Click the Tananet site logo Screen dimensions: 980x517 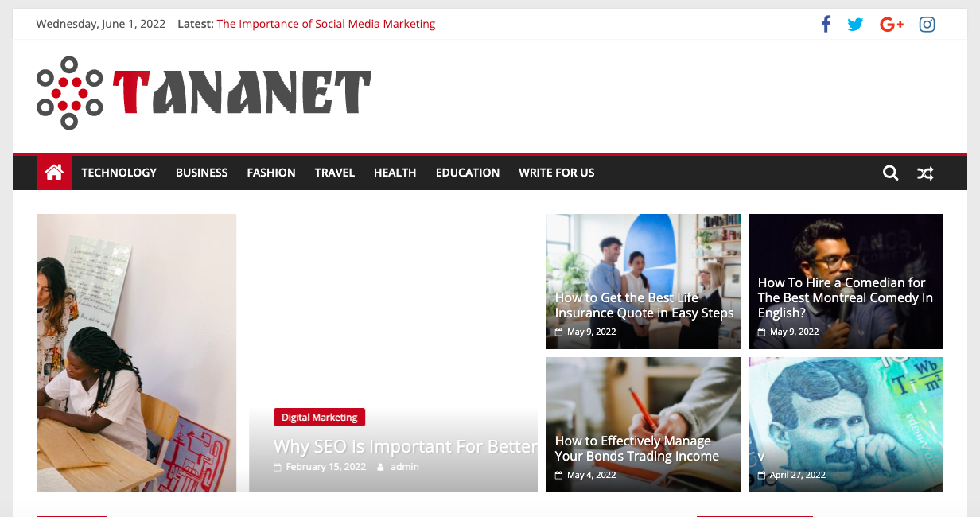pyautogui.click(x=204, y=92)
